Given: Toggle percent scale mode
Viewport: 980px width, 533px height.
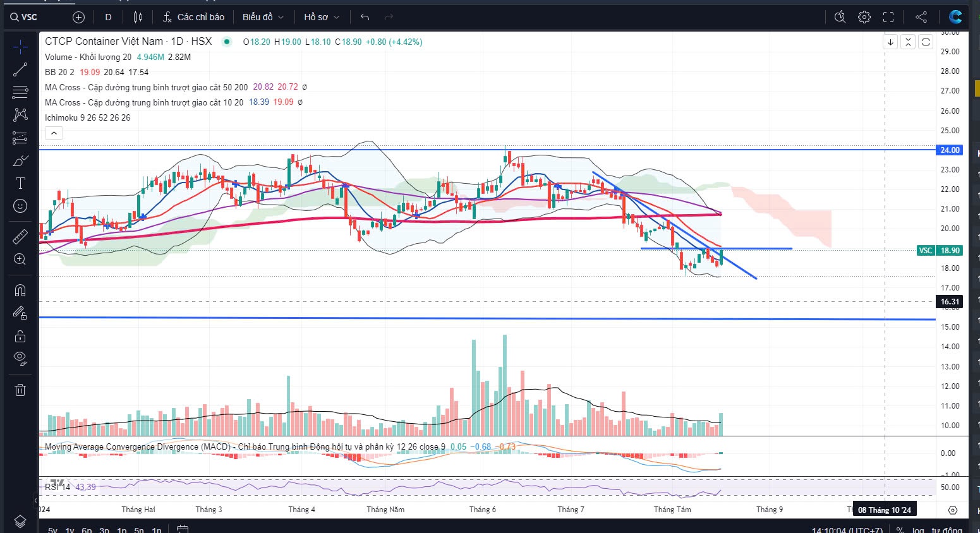Looking at the screenshot, I should pyautogui.click(x=900, y=529).
